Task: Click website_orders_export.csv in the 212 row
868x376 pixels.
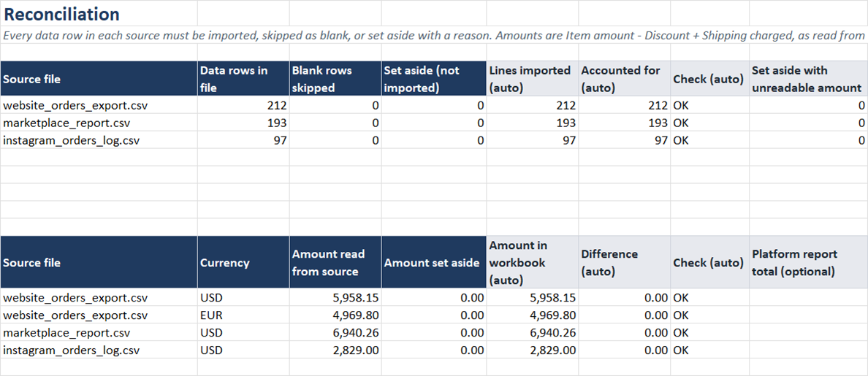Action: 99,105
